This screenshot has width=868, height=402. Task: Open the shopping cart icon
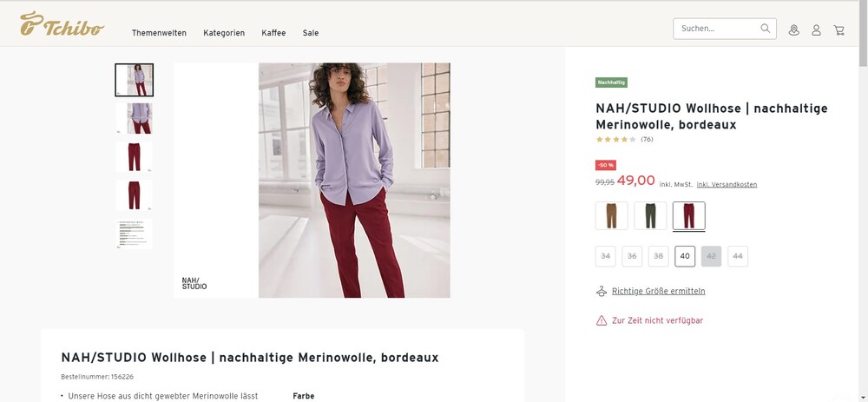[x=839, y=30]
